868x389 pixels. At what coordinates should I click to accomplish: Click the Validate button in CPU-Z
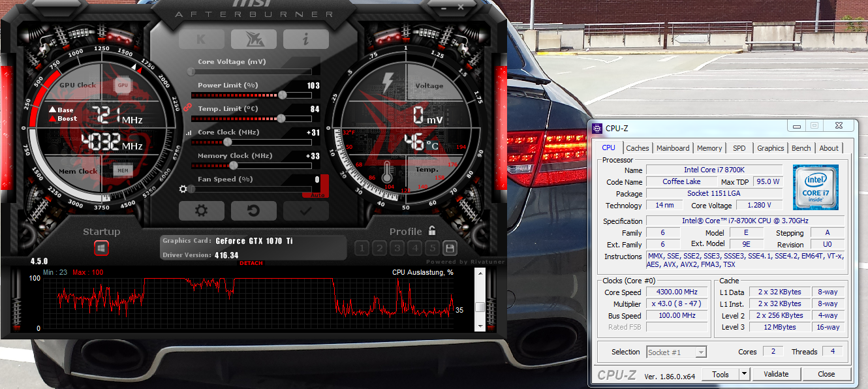(776, 374)
